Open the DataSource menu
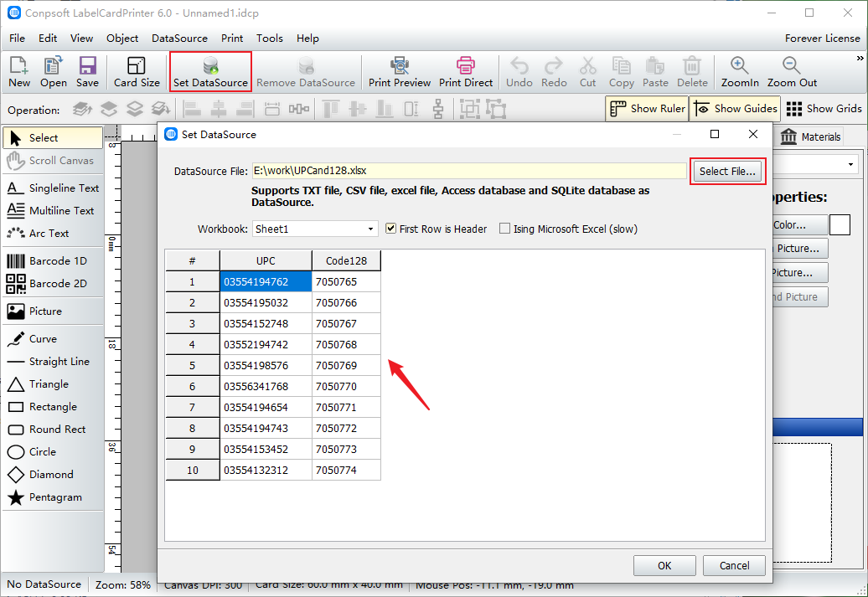 coord(179,39)
